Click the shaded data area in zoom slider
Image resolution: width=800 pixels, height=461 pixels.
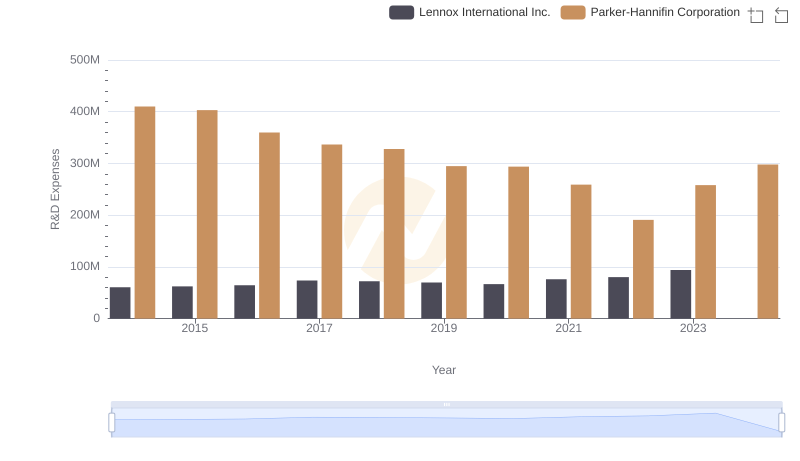coord(446,426)
